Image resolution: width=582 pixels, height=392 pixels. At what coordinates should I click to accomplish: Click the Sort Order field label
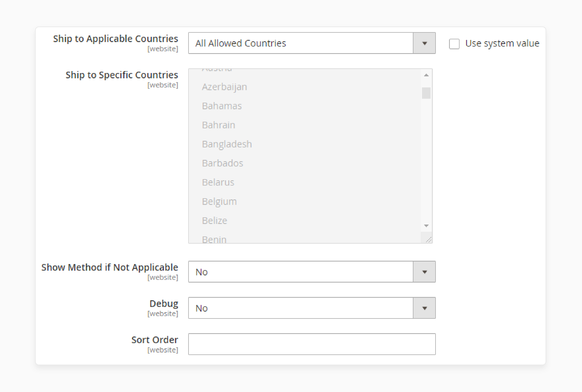[x=155, y=340]
